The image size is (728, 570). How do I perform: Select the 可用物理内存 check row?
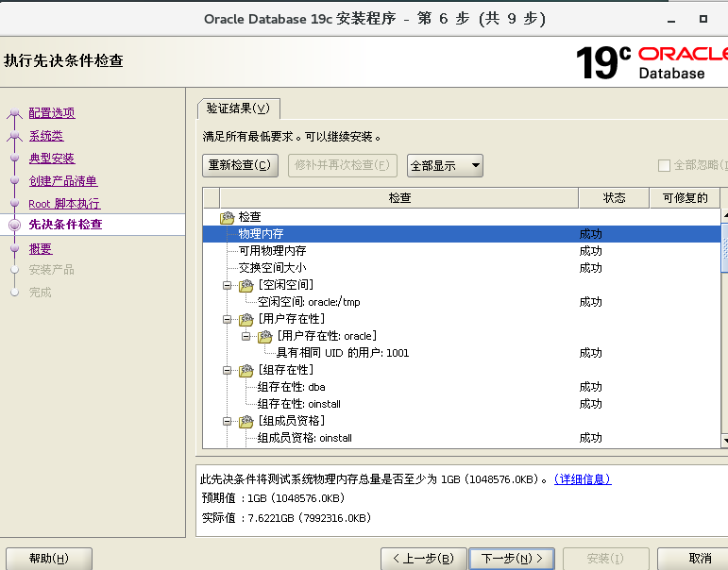(462, 251)
